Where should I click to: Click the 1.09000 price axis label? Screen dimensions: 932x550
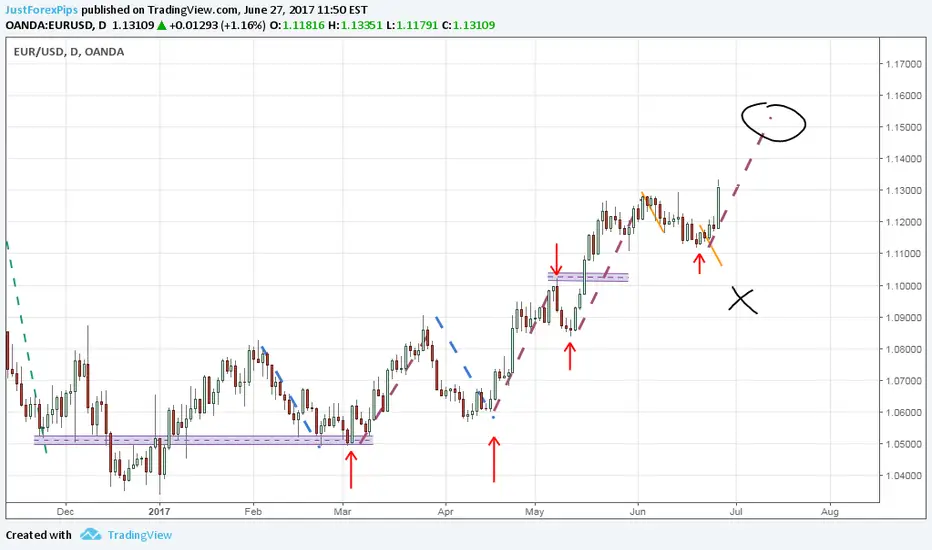903,318
